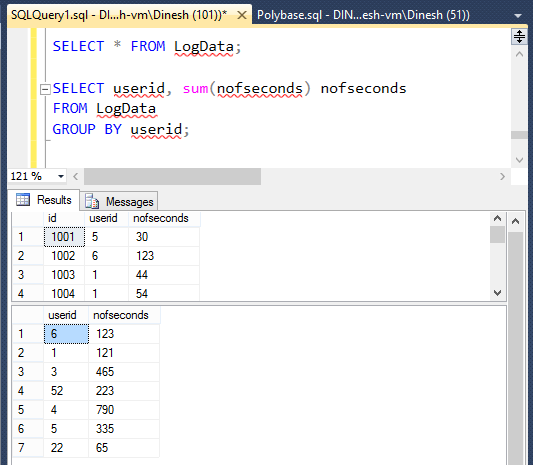Select nofseconds cell 54 in first grid
Image resolution: width=533 pixels, height=465 pixels.
(164, 293)
